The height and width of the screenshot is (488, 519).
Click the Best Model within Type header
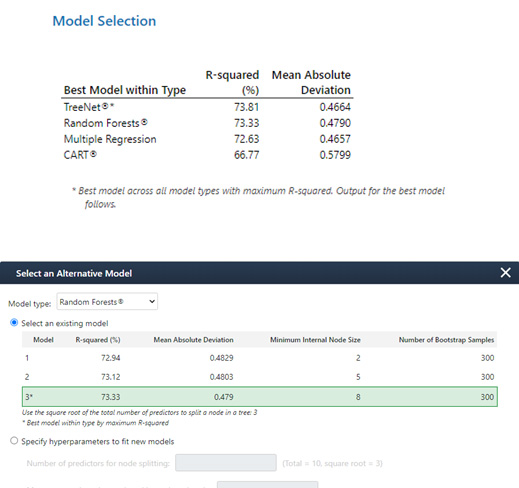click(125, 90)
